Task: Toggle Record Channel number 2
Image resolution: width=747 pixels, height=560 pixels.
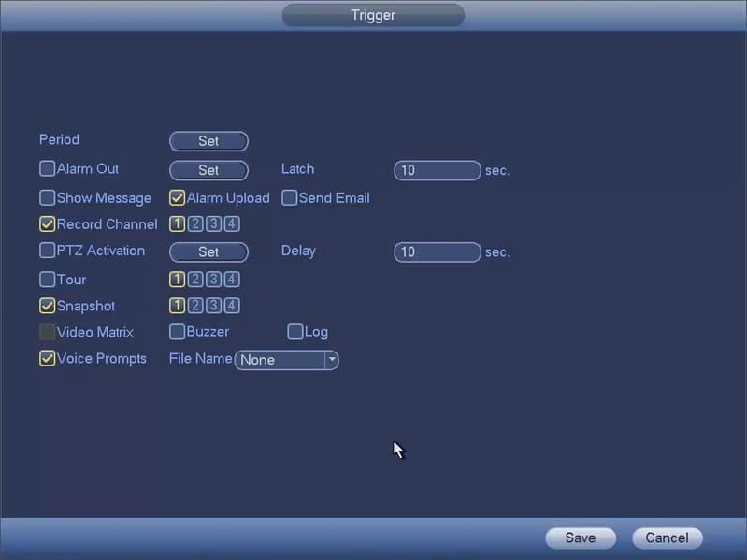Action: 195,223
